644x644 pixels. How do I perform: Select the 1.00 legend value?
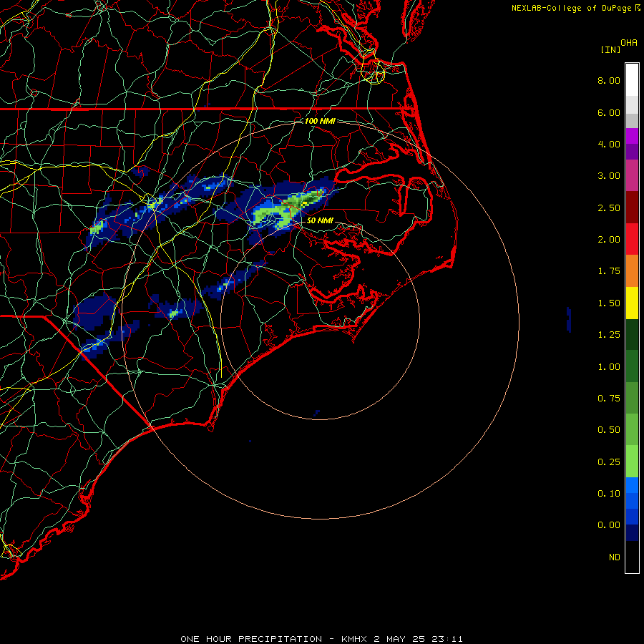coord(609,367)
